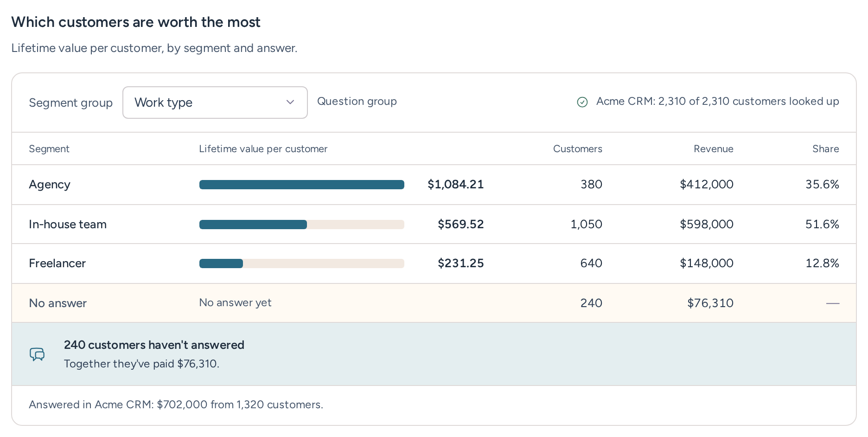Image resolution: width=868 pixels, height=437 pixels.
Task: Click the $412,000 revenue cell
Action: click(707, 184)
